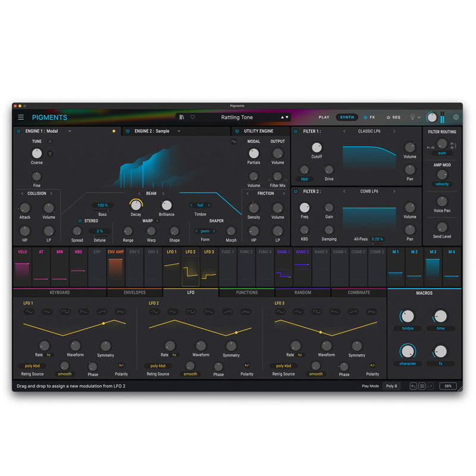The width and height of the screenshot is (476, 476).
Task: Click the timbre macro knob
Action: click(x=408, y=317)
